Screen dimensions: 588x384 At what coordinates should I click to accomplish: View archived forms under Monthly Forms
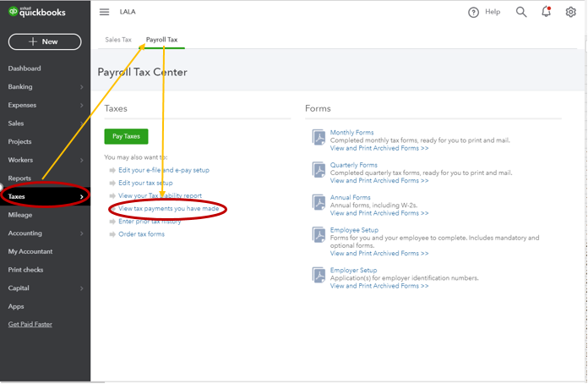(379, 148)
